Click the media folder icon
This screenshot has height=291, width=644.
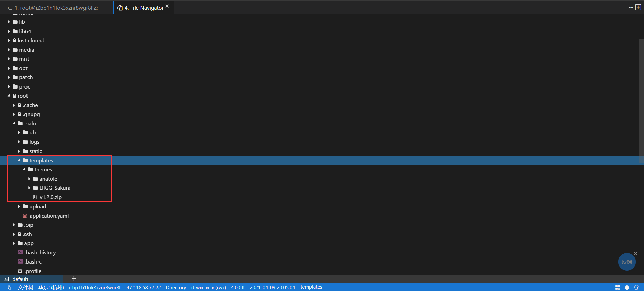pos(15,50)
